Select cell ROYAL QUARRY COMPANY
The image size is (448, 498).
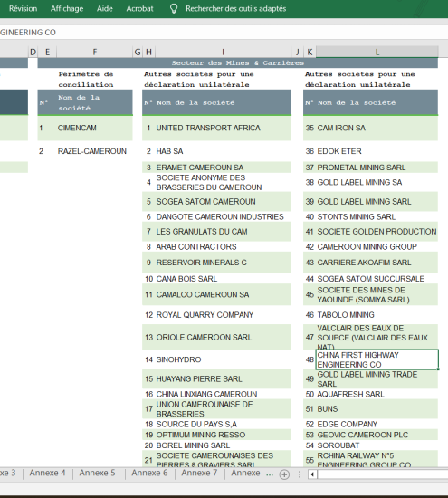tap(224, 315)
